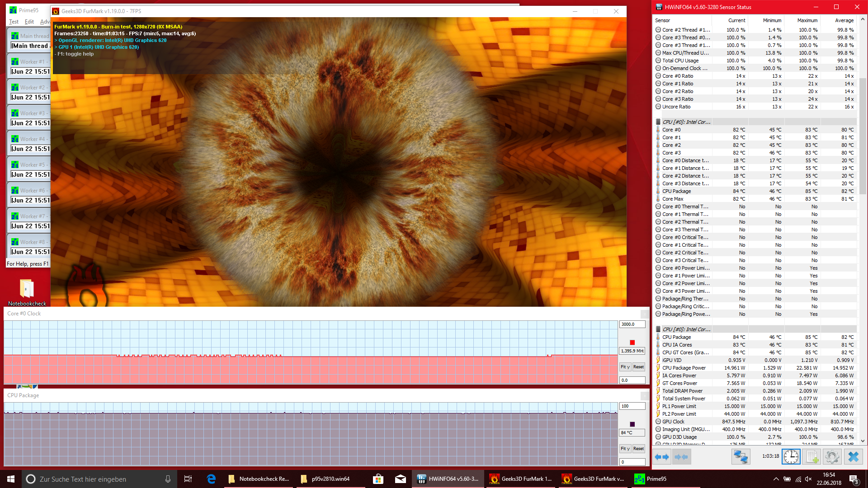Click the clock reset timer icon
Screen dimensions: 868x488
click(x=791, y=457)
